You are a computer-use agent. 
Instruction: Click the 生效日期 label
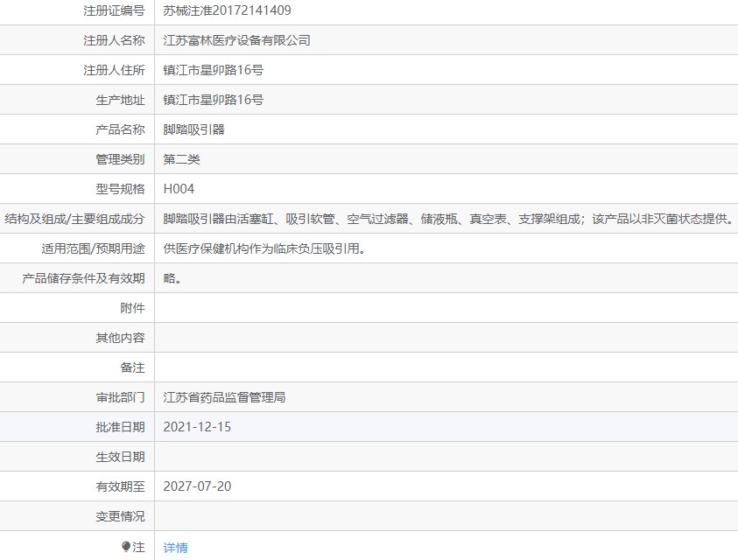pyautogui.click(x=121, y=457)
